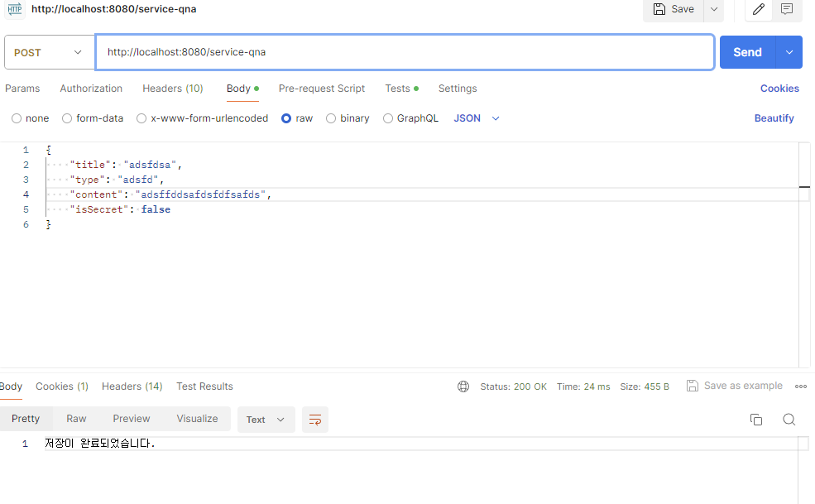The image size is (815, 504).
Task: Select the request Body tab
Action: point(242,89)
